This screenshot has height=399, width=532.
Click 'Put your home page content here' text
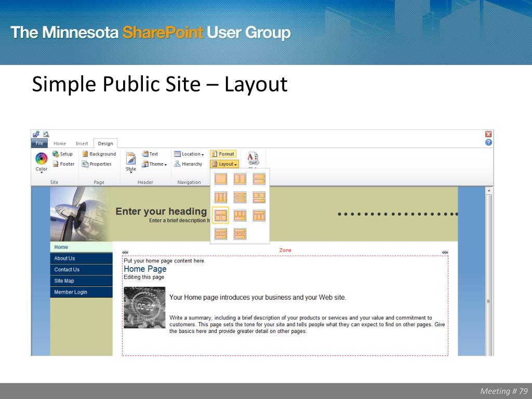point(164,261)
